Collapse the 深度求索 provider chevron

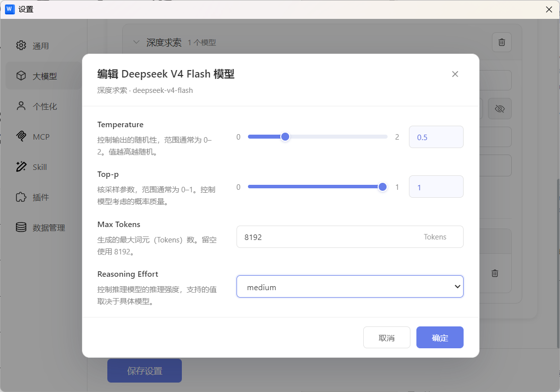point(136,42)
